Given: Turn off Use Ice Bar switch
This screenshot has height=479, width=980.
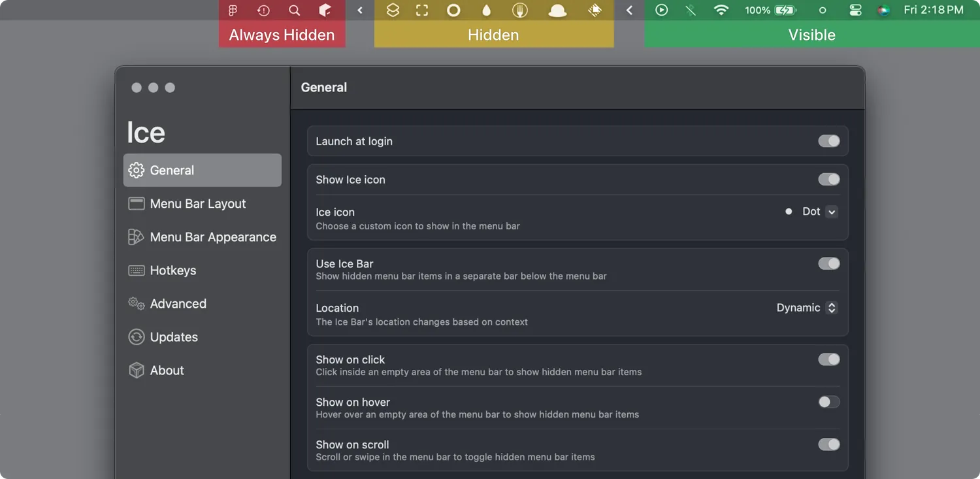Looking at the screenshot, I should point(829,263).
